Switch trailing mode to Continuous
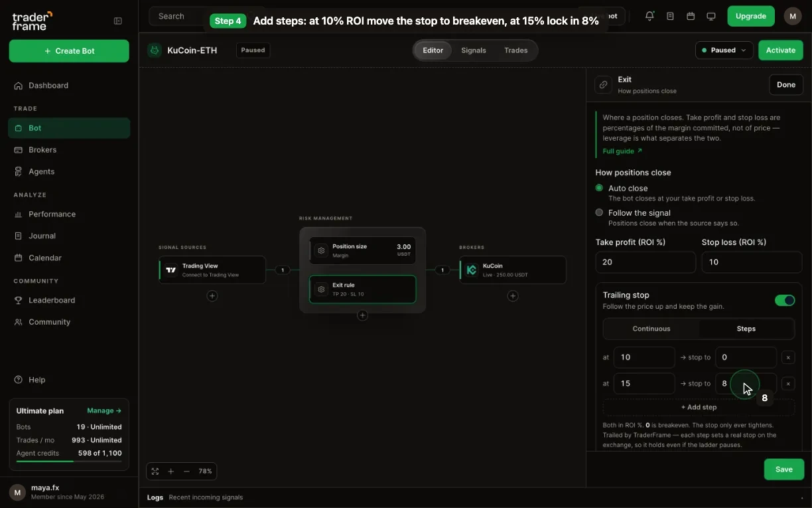This screenshot has height=508, width=812. coord(651,329)
